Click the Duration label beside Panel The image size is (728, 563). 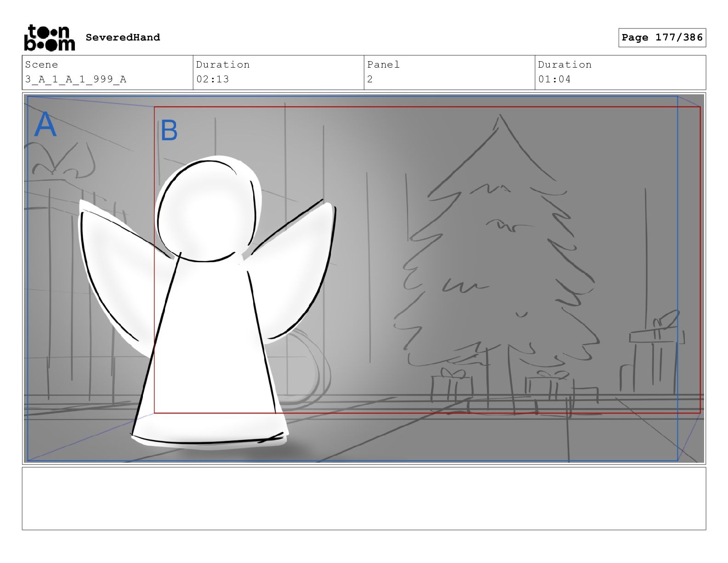[x=565, y=64]
